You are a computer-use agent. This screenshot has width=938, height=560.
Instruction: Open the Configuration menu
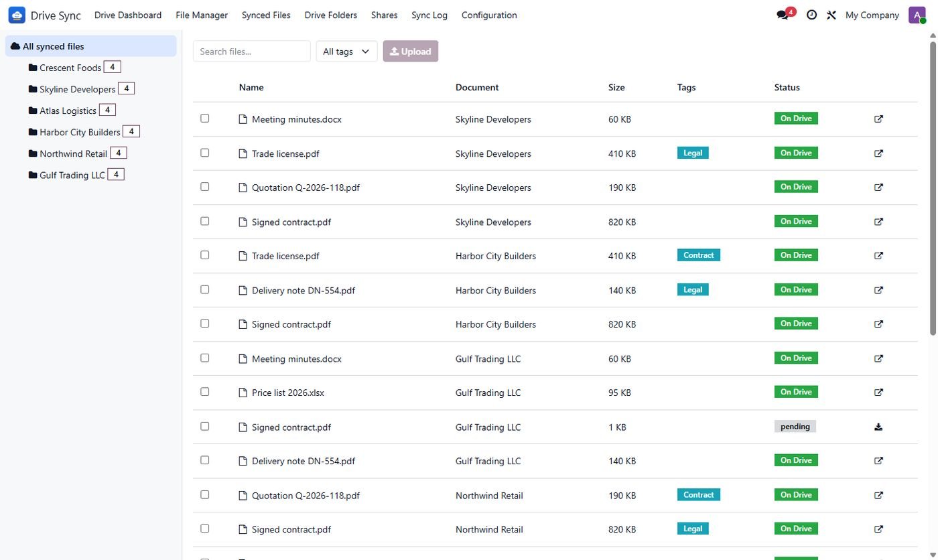489,15
